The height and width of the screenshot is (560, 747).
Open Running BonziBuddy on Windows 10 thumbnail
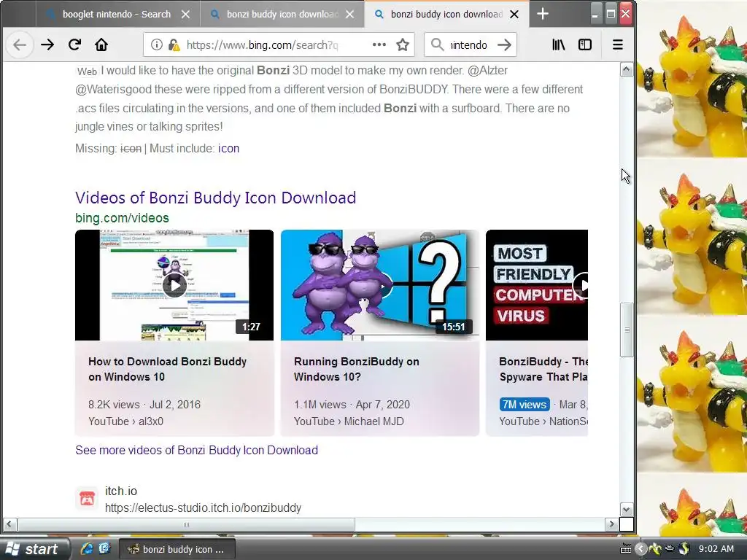[x=379, y=285]
